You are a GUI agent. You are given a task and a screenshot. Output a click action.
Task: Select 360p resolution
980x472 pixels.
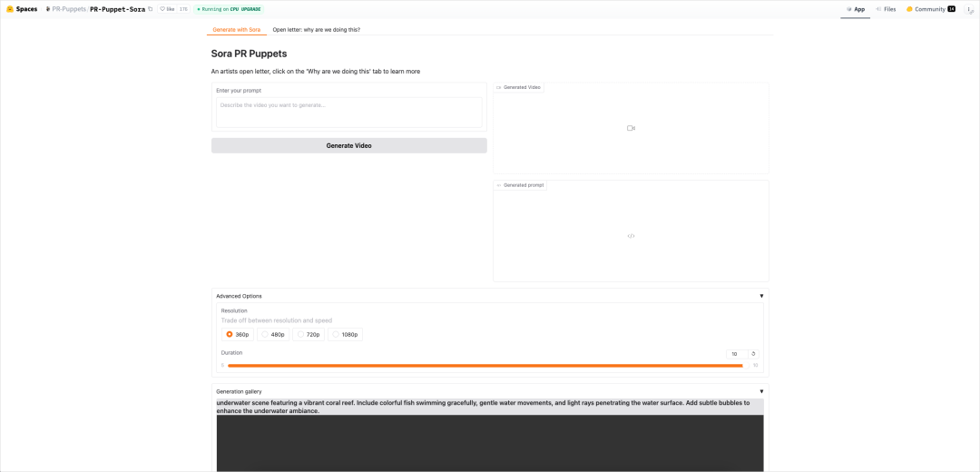point(238,334)
